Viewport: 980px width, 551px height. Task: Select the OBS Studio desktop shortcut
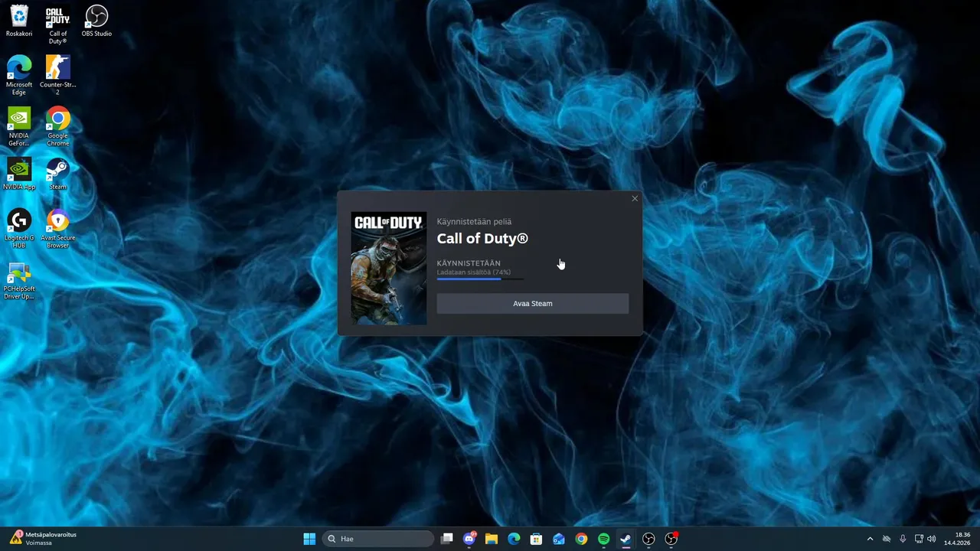pos(96,21)
